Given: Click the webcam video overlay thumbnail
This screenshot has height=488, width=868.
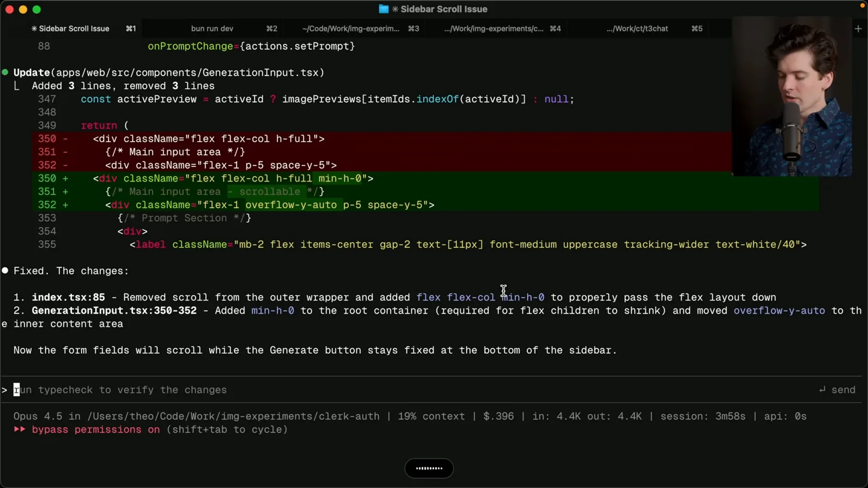Looking at the screenshot, I should point(792,97).
